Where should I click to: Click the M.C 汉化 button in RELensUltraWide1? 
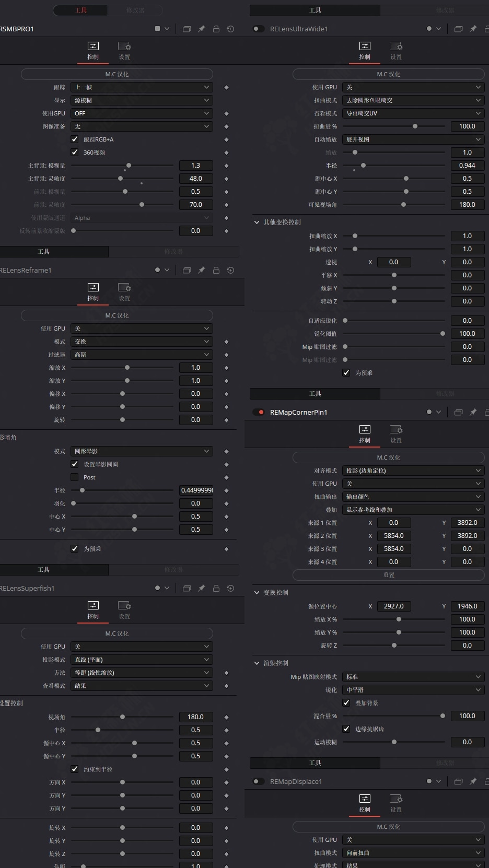(x=389, y=74)
